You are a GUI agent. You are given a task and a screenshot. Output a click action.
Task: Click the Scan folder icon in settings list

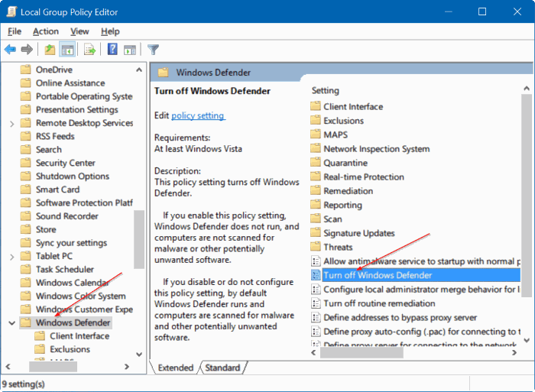tap(316, 219)
